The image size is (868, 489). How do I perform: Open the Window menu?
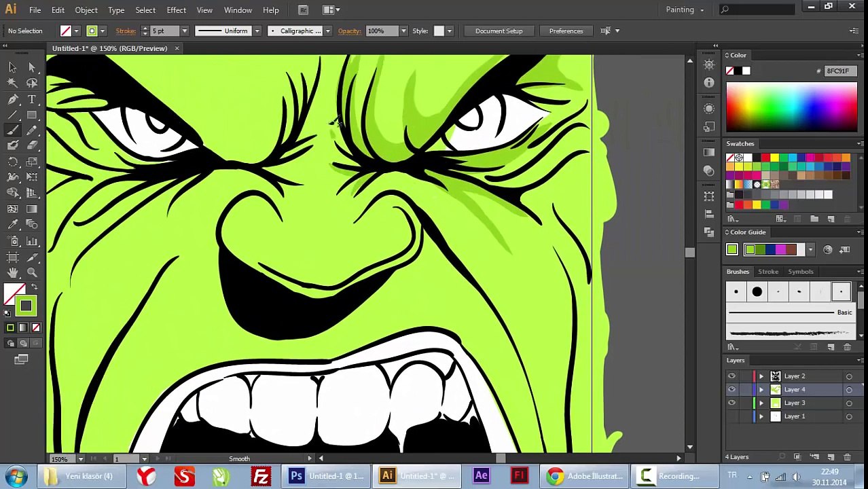pyautogui.click(x=238, y=10)
